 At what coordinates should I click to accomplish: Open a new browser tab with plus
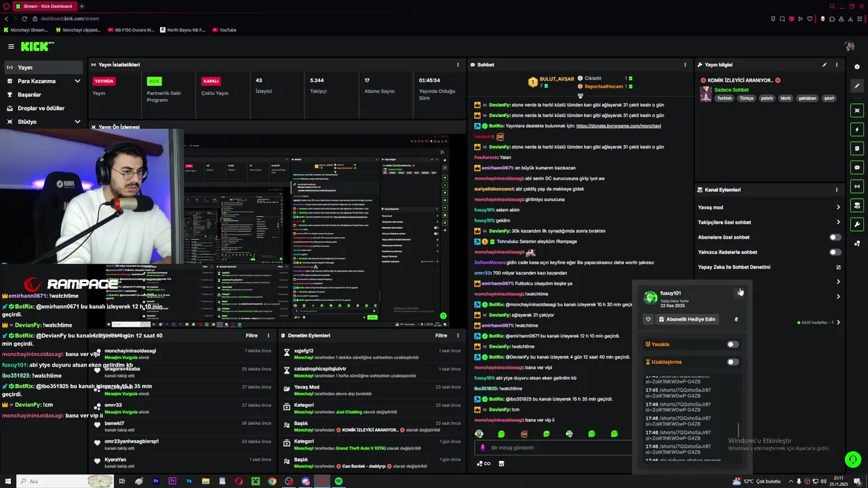pos(83,6)
